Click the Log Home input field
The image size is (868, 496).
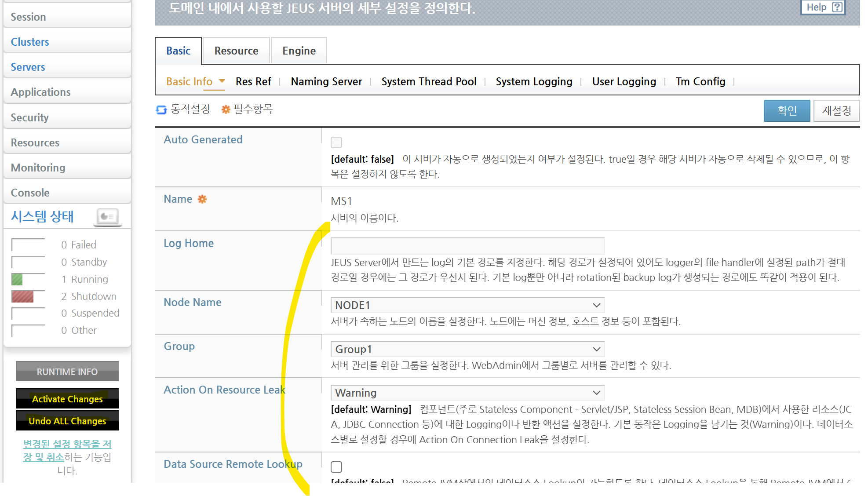tap(467, 245)
